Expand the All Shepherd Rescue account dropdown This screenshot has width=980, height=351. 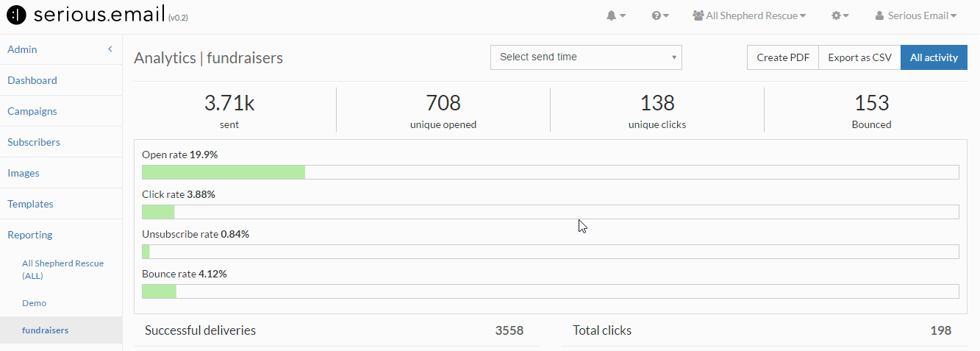pos(749,15)
